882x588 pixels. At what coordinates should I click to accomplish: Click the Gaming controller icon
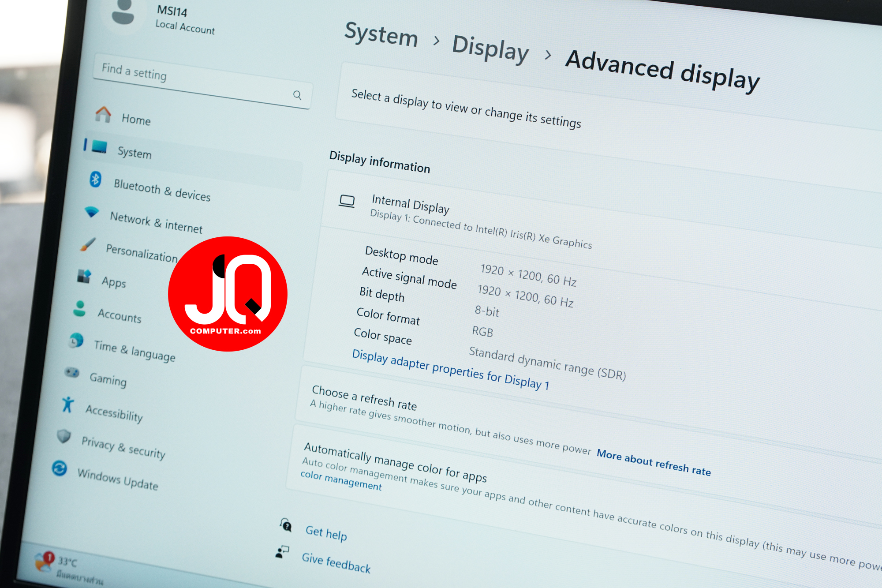72,373
